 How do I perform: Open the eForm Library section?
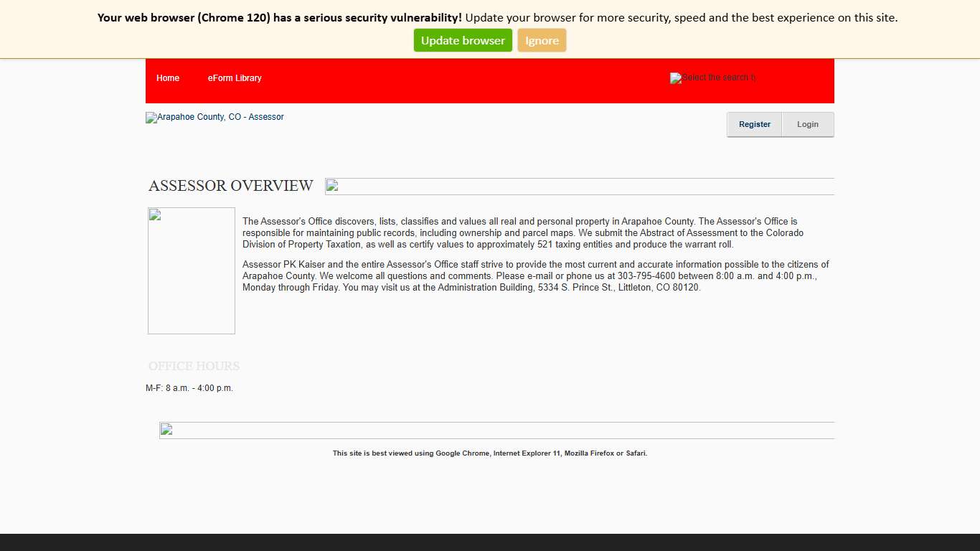click(x=235, y=77)
